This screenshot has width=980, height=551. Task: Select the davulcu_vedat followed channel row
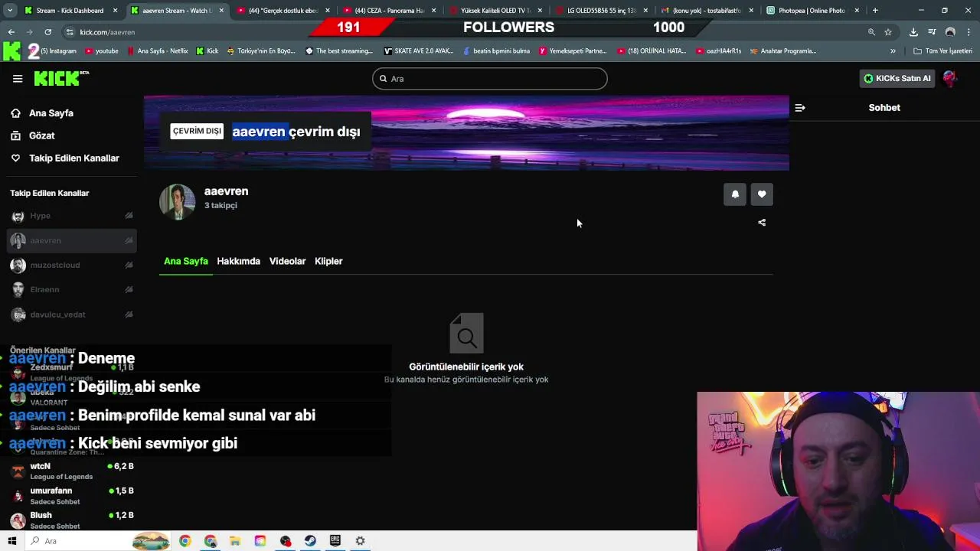(x=71, y=315)
